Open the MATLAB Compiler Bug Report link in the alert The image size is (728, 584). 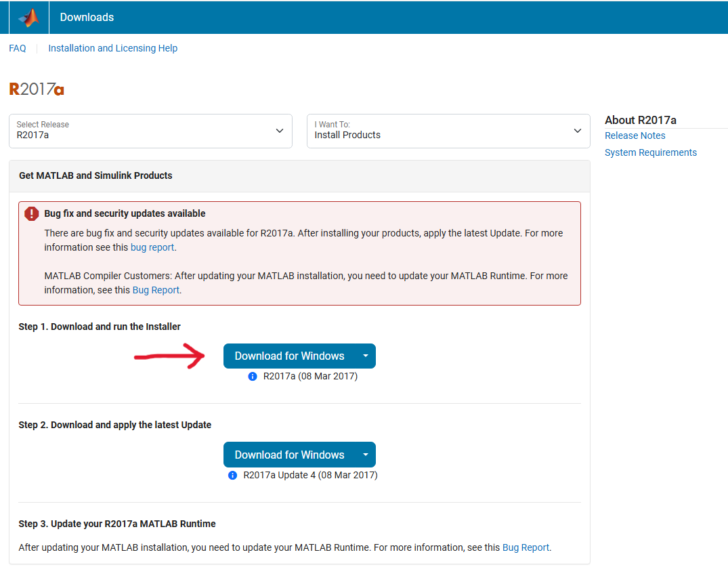point(156,290)
